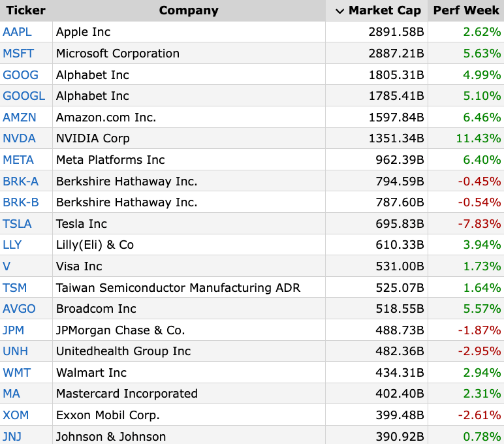Viewport: 504px width, 444px height.
Task: Open the BRK-A ticker link
Action: click(x=21, y=182)
